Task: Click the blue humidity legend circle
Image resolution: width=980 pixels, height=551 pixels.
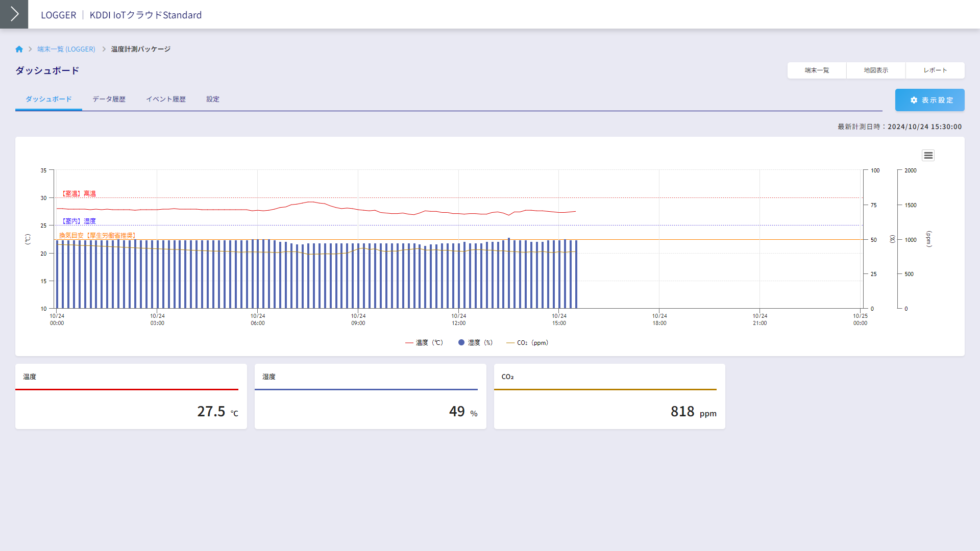Action: click(x=461, y=343)
